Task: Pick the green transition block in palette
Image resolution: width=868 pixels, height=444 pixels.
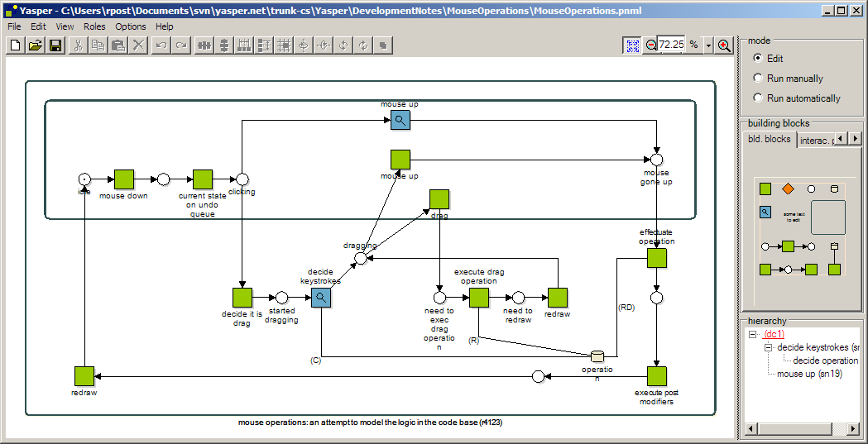Action: pos(765,189)
